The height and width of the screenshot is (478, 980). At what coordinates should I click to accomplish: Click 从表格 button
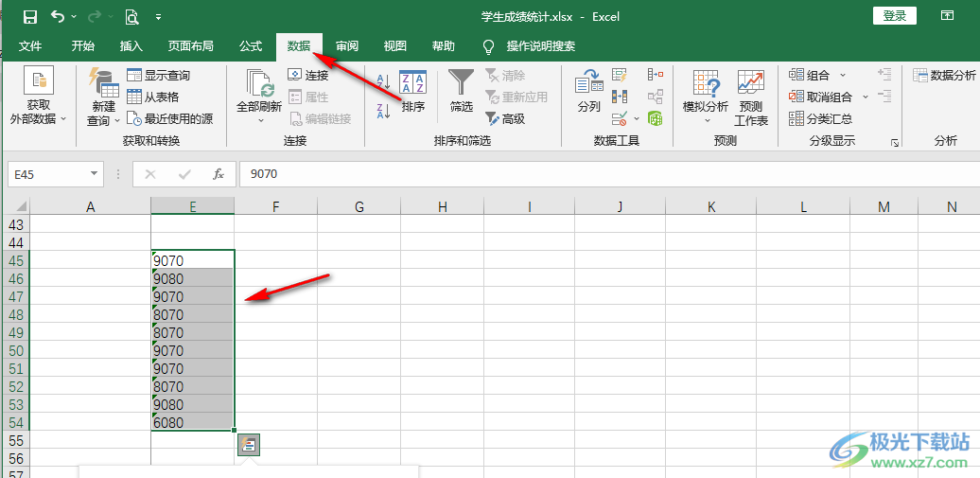pos(153,97)
